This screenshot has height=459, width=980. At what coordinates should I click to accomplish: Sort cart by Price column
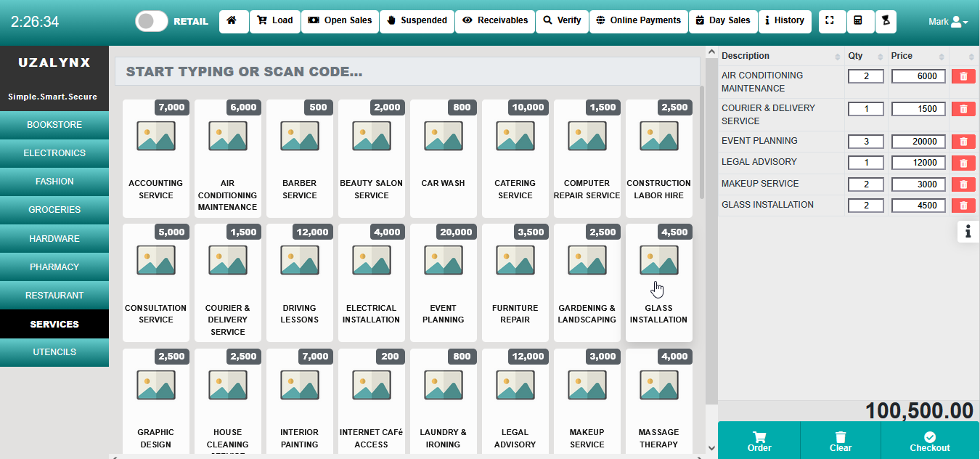[x=918, y=56]
